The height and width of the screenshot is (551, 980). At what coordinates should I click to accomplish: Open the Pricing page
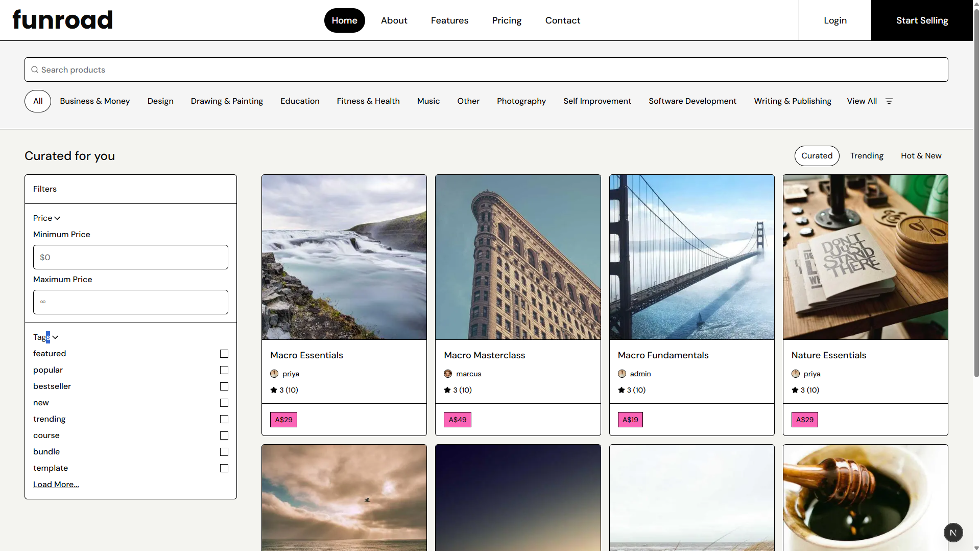[x=507, y=20]
